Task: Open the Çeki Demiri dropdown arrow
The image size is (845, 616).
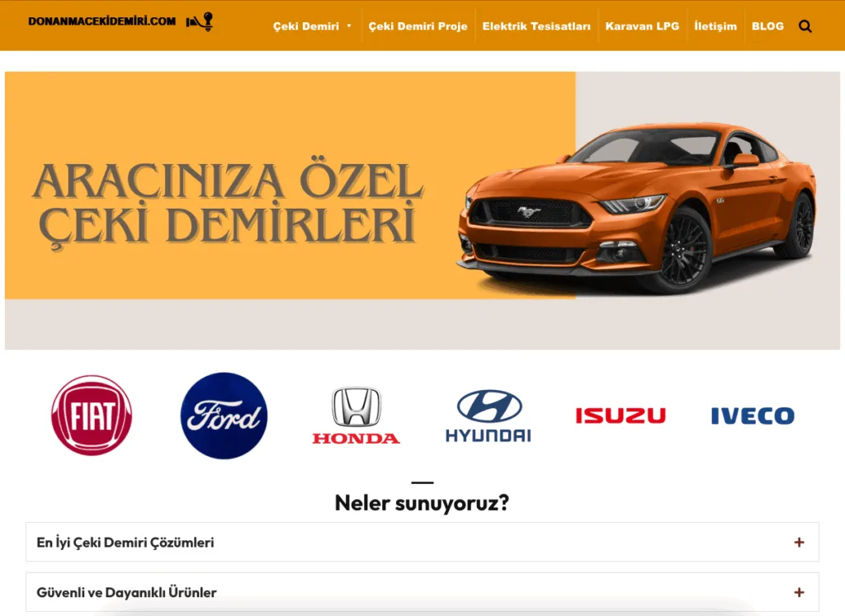Action: coord(349,26)
